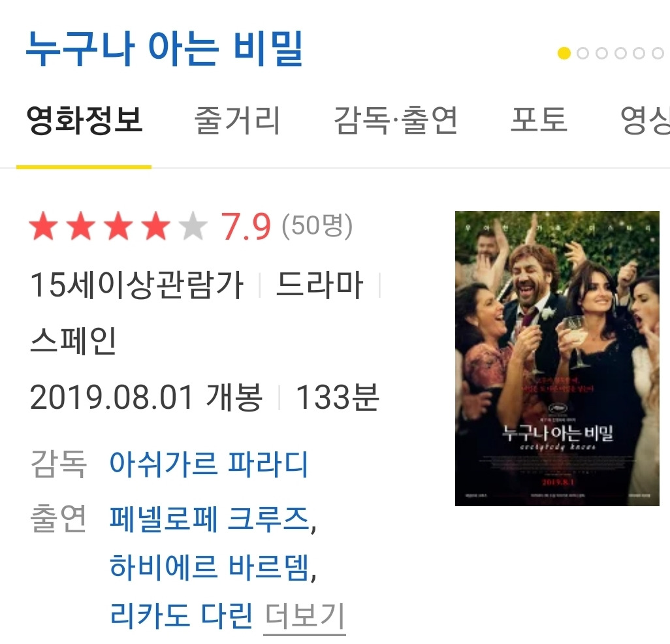The image size is (670, 644).
Task: Open the 누구나 아는 비밀 title link
Action: pos(165,48)
